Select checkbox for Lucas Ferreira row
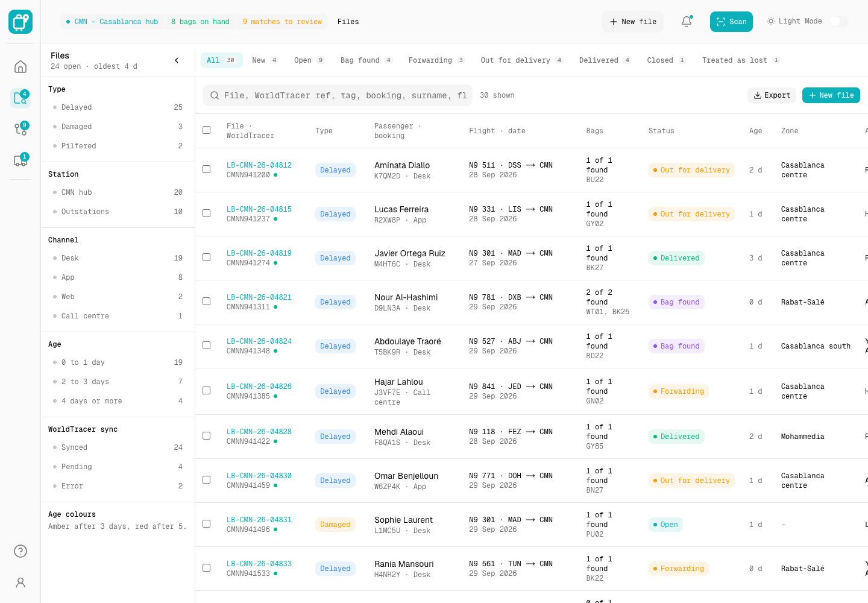 point(207,213)
